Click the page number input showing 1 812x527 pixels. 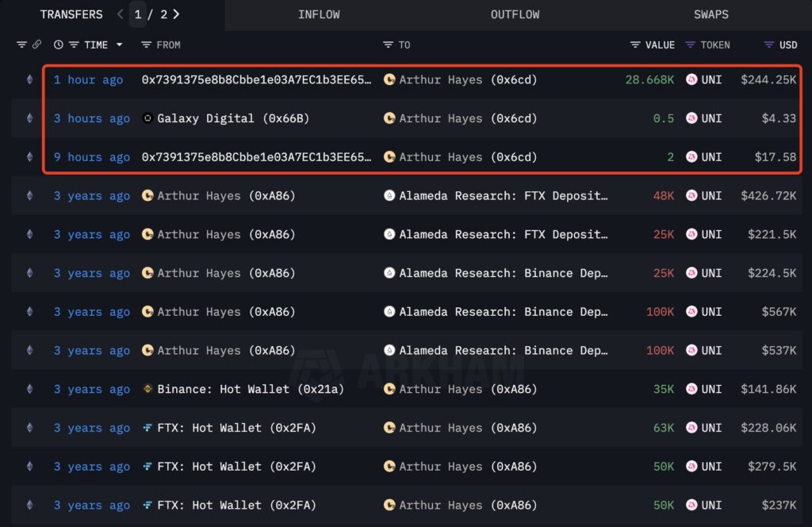[138, 14]
